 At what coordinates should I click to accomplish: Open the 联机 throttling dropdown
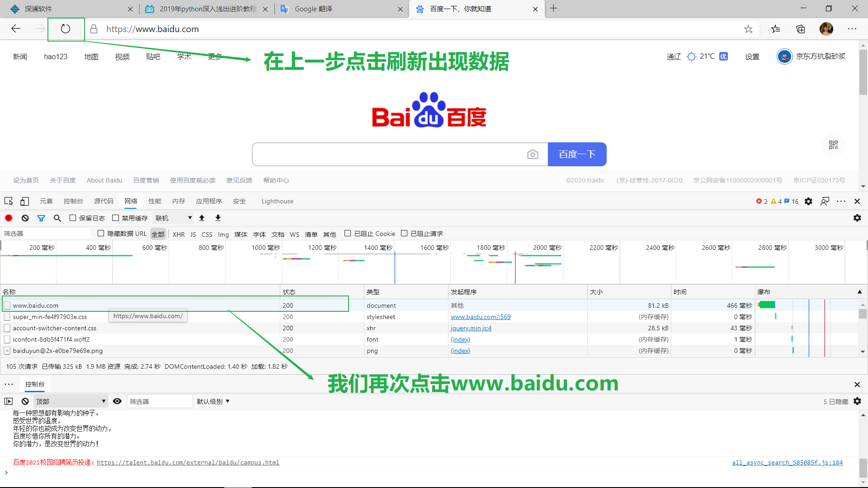(174, 218)
